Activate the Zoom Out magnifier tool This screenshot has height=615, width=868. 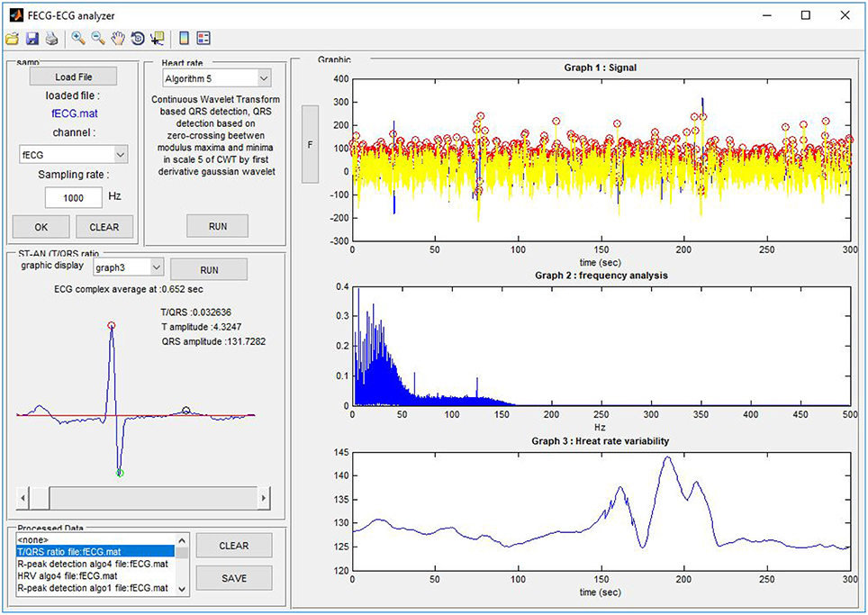point(98,38)
